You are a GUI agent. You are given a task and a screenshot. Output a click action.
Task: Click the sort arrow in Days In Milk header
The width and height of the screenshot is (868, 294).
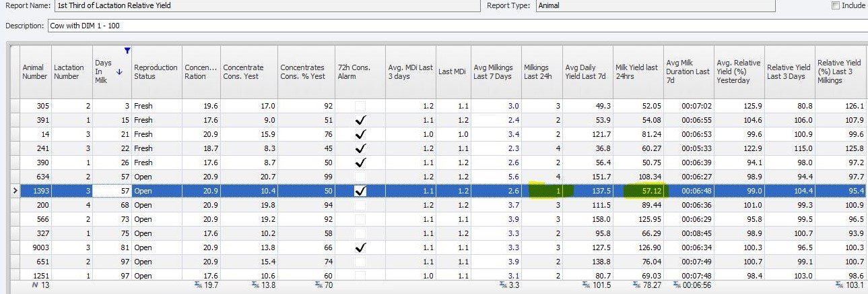[120, 71]
